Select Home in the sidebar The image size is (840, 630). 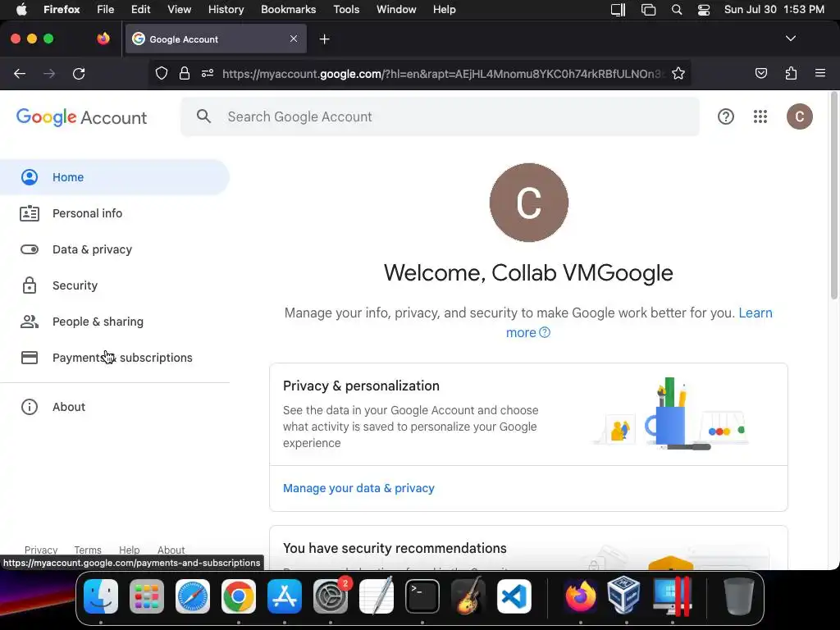[115, 177]
